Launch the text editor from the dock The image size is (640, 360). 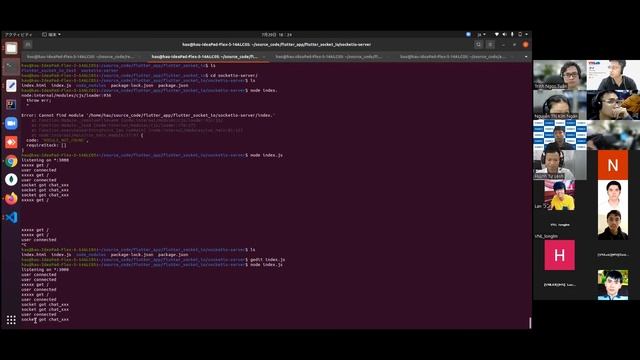(11, 86)
